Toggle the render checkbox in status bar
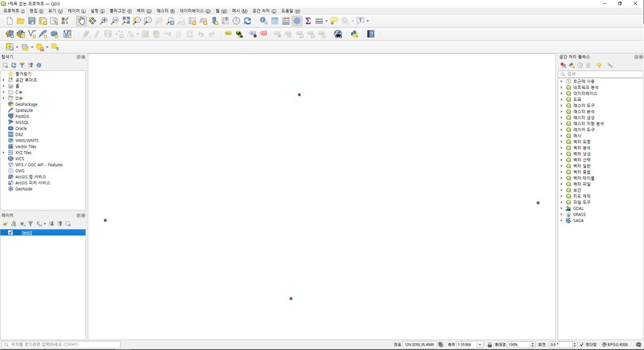Image resolution: width=644 pixels, height=350 pixels. (x=581, y=345)
